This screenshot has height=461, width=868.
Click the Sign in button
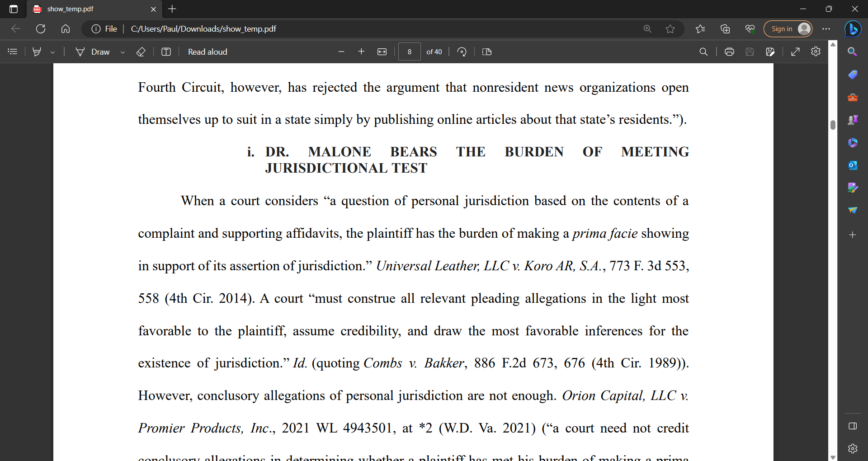coord(788,29)
